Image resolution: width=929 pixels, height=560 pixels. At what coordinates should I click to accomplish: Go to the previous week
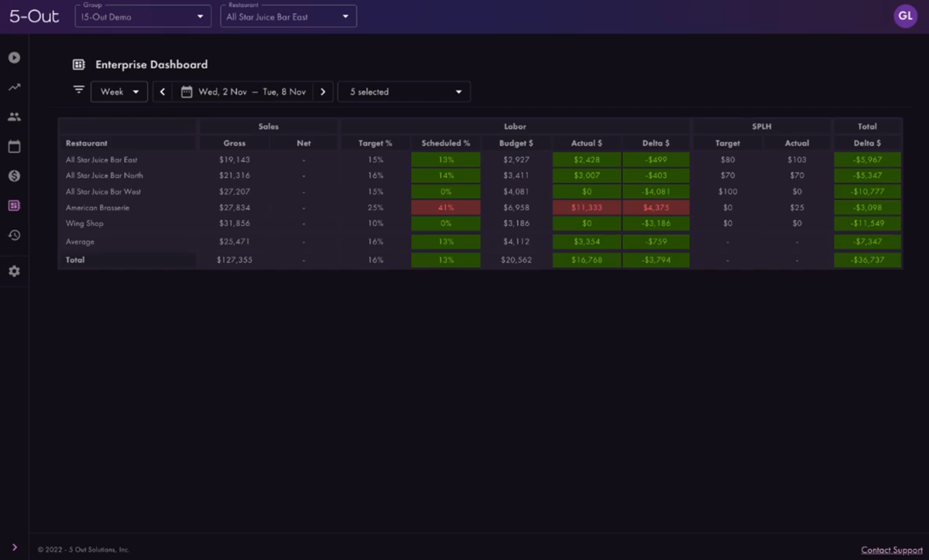click(x=163, y=92)
